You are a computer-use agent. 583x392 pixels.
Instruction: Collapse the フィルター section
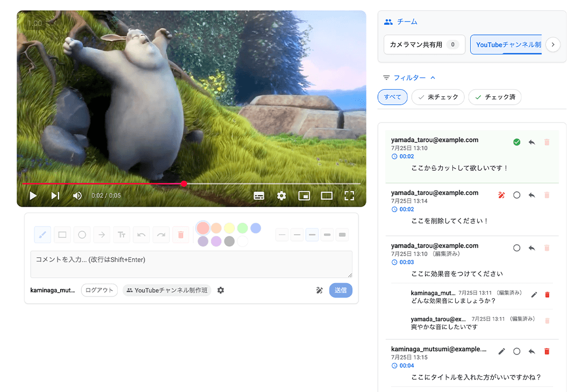pos(409,78)
